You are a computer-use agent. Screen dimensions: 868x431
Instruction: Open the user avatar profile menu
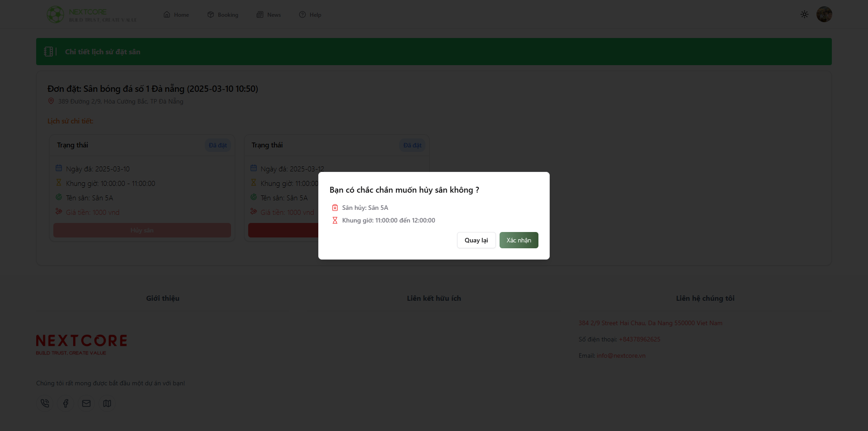(824, 14)
